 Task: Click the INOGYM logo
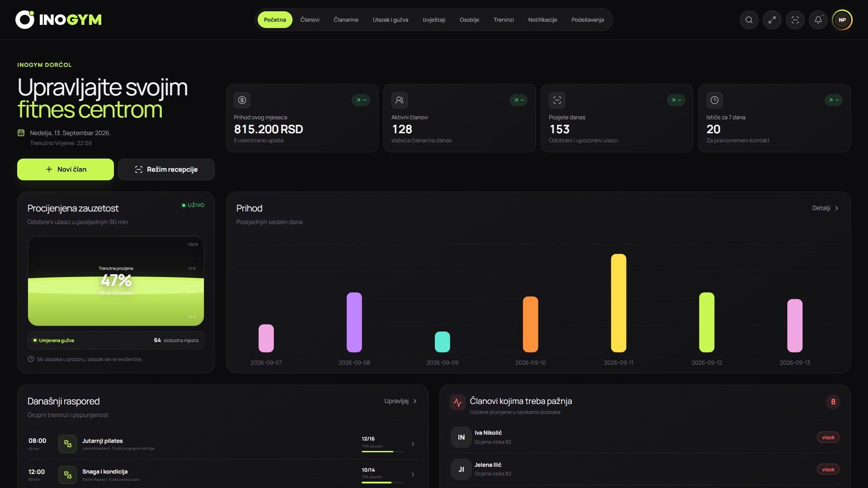pyautogui.click(x=59, y=20)
